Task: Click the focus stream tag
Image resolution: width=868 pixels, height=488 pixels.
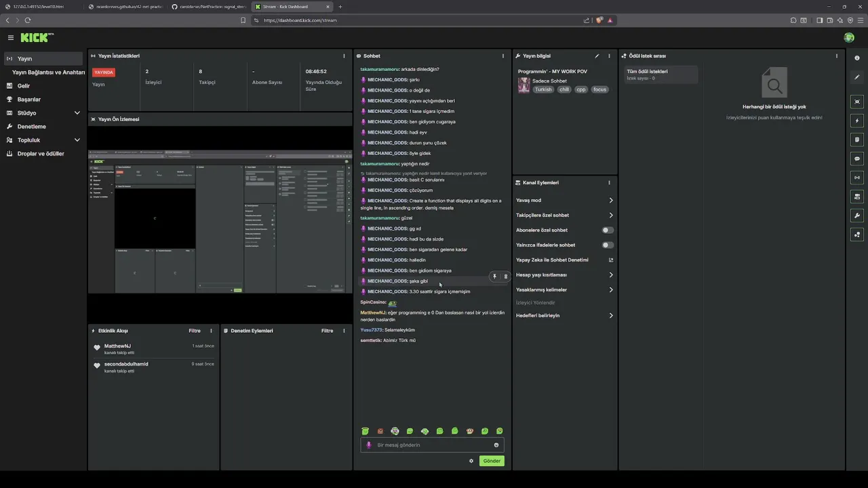Action: [x=599, y=89]
